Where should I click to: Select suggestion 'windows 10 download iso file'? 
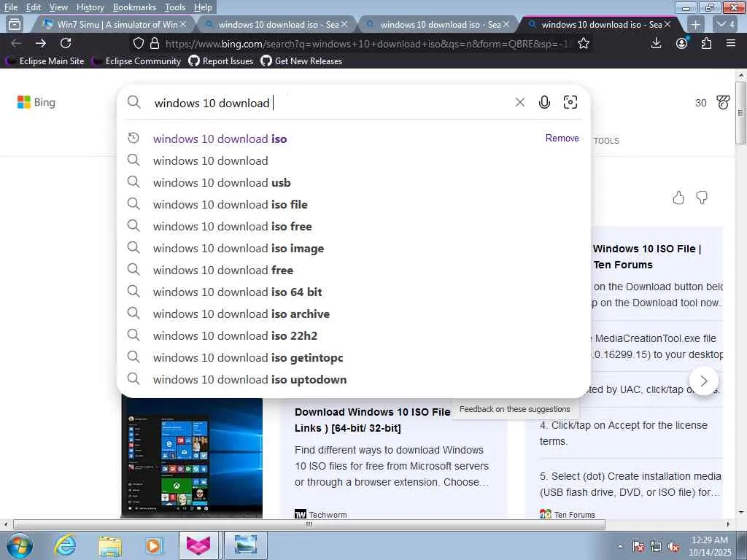tap(354, 205)
